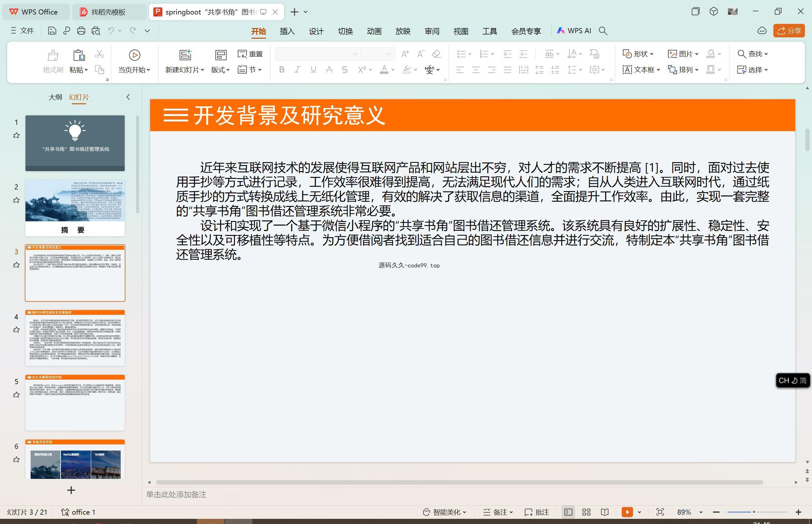The image size is (812, 524).
Task: Click the Share (分享) button
Action: [789, 31]
